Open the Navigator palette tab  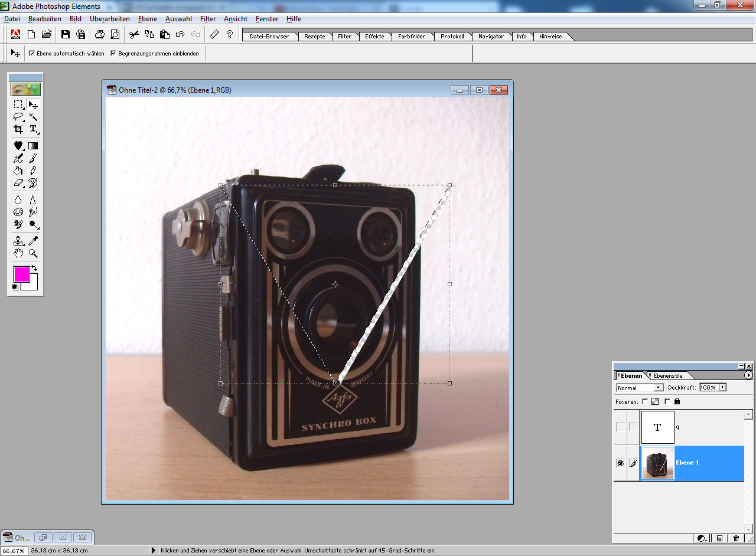click(x=491, y=37)
